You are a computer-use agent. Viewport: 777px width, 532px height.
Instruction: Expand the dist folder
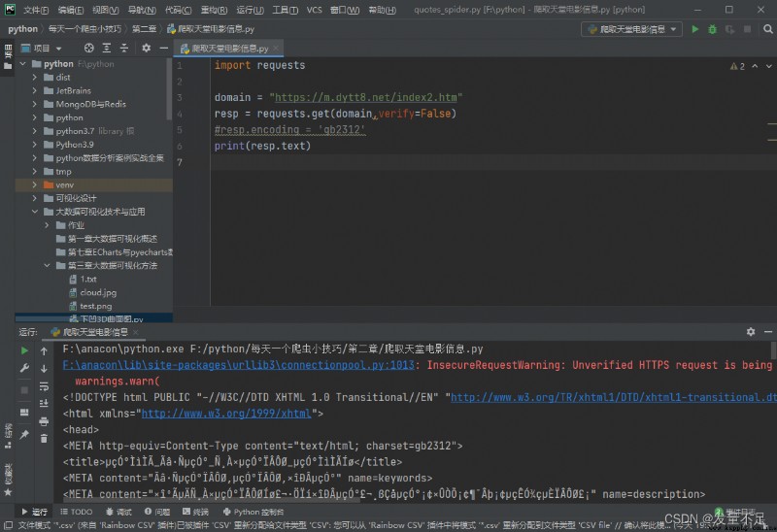34,78
